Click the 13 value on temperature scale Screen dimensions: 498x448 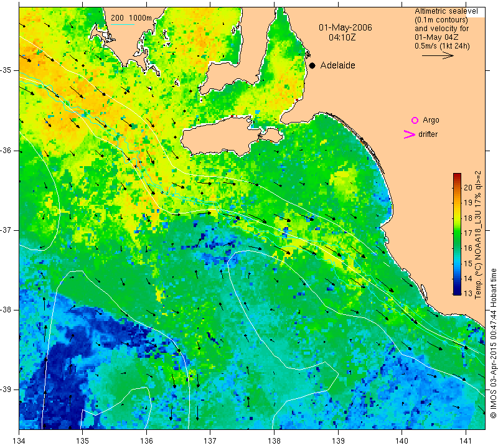pos(468,293)
